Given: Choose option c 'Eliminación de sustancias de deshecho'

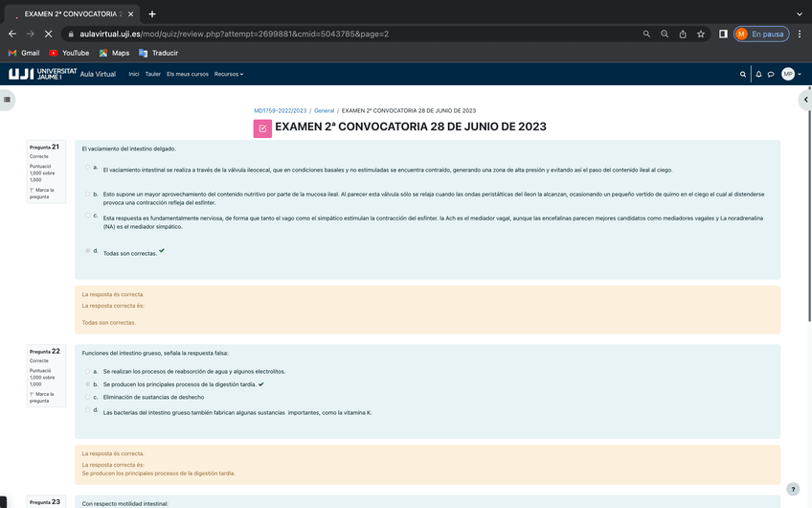Looking at the screenshot, I should click(88, 397).
